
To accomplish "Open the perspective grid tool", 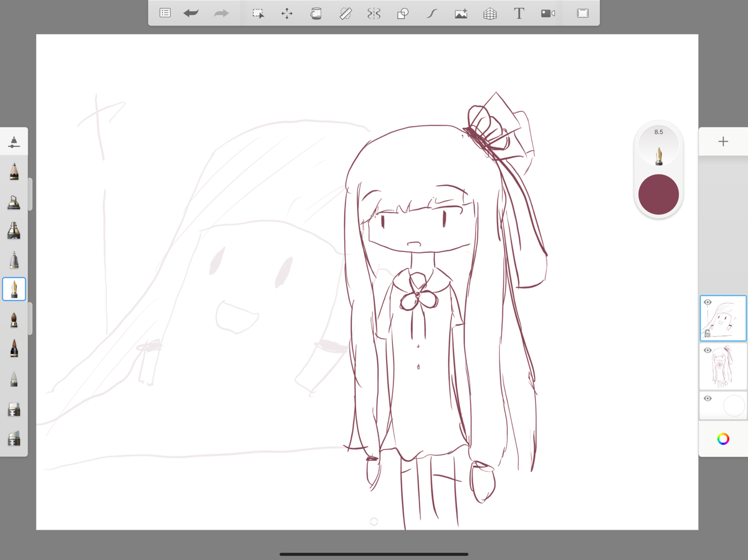I will point(490,13).
